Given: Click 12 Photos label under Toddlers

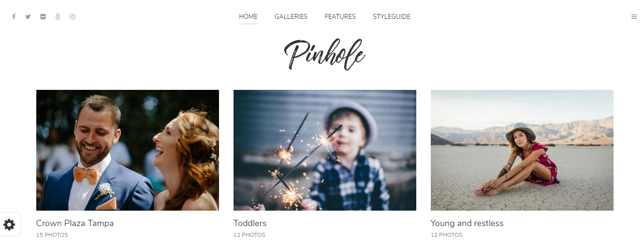Looking at the screenshot, I should 249,235.
